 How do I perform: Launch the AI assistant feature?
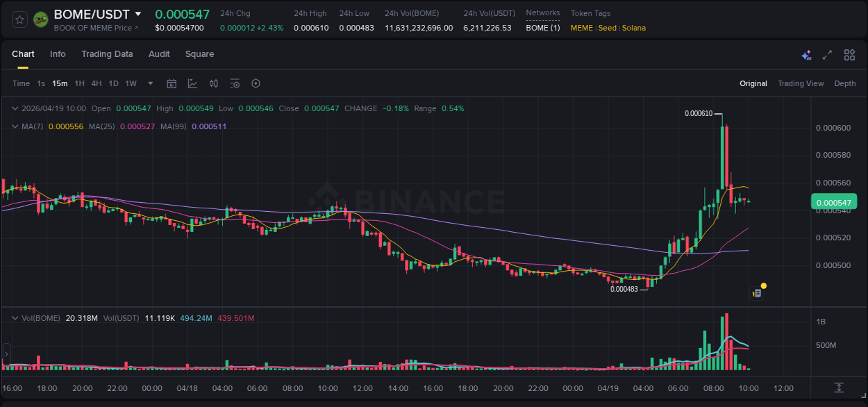(x=806, y=54)
